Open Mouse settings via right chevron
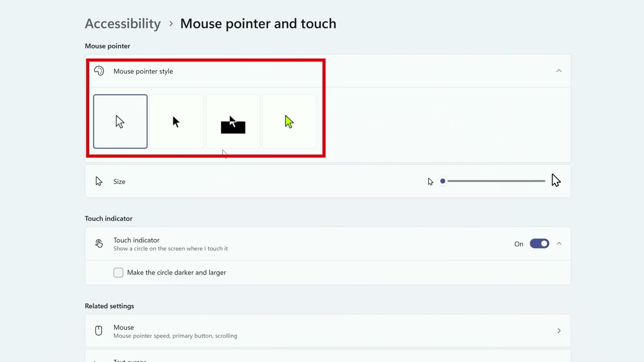The width and height of the screenshot is (644, 362). 558,331
